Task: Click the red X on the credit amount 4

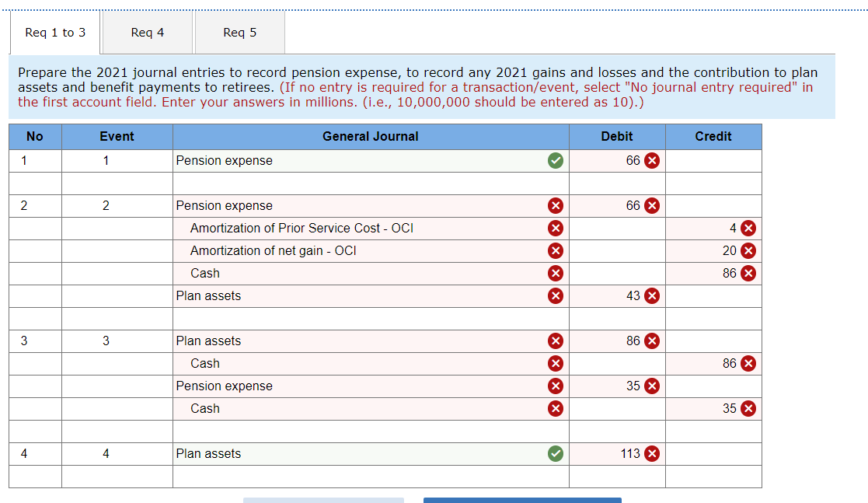Action: (747, 228)
